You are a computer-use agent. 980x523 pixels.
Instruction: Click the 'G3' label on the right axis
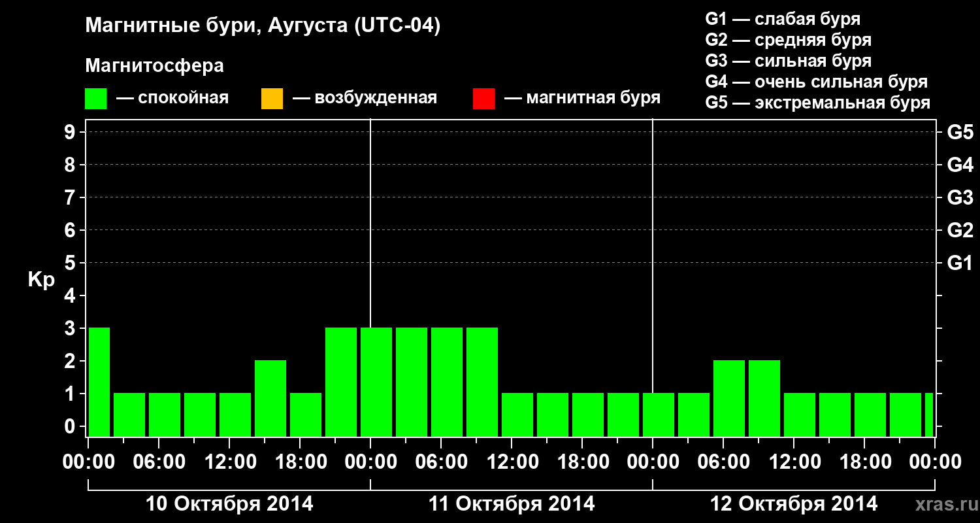tap(960, 197)
